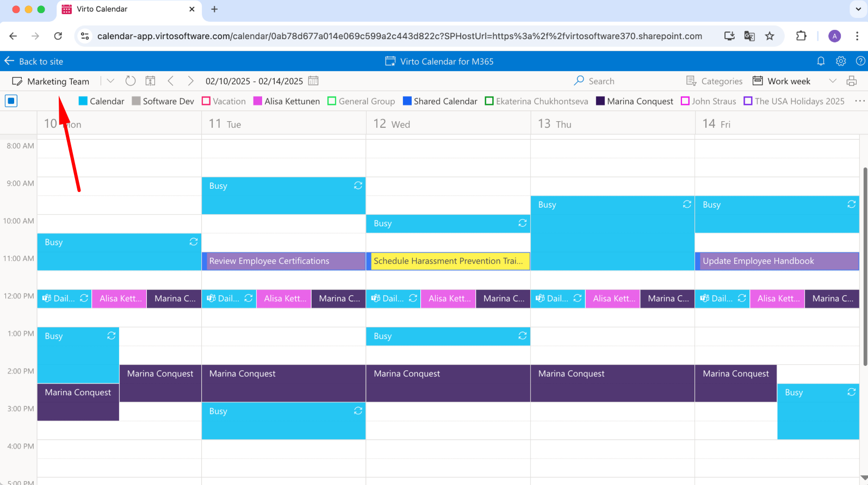Click recurrence icon on Tuesday 9 AM Busy event
The image size is (868, 485).
coord(358,185)
